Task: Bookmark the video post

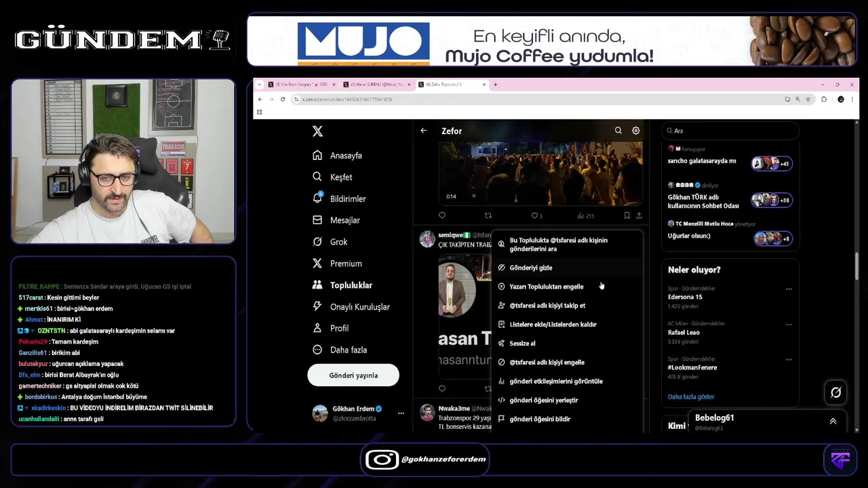Action: tap(627, 216)
